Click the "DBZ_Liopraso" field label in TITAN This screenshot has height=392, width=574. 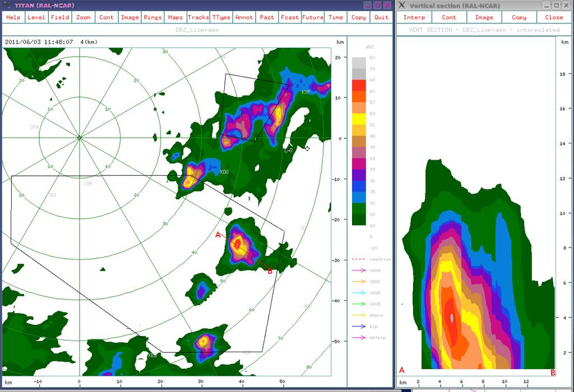[x=197, y=30]
